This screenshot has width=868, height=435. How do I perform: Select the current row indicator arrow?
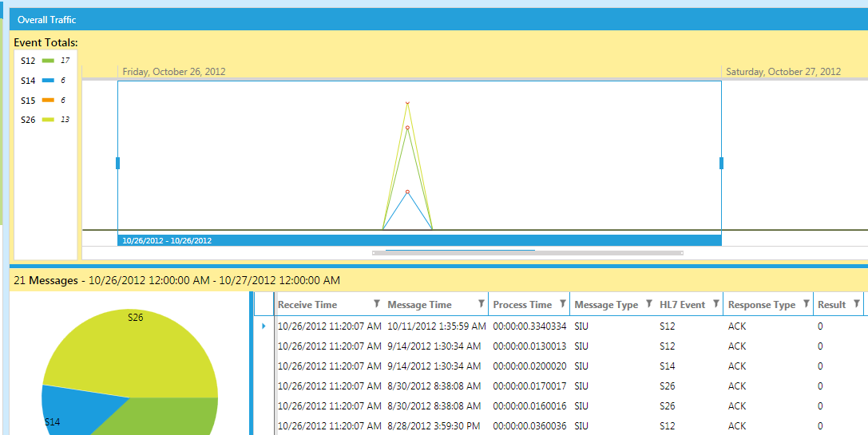click(264, 326)
